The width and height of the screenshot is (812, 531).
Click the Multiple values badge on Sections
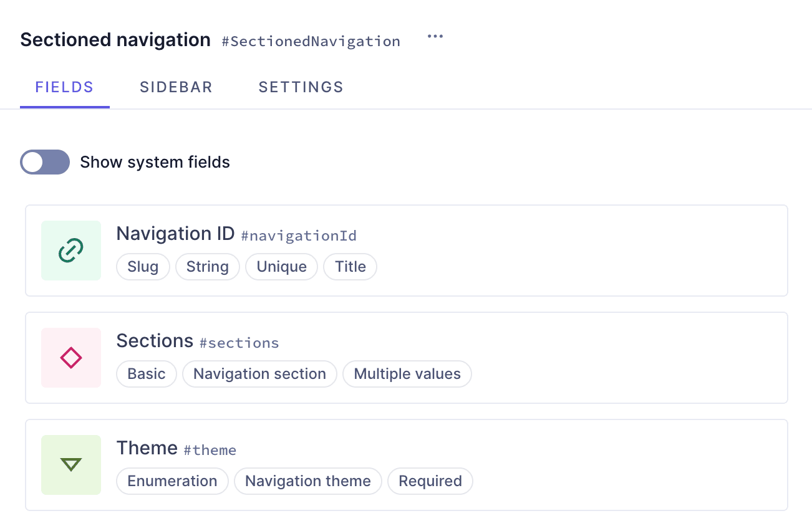[407, 373]
